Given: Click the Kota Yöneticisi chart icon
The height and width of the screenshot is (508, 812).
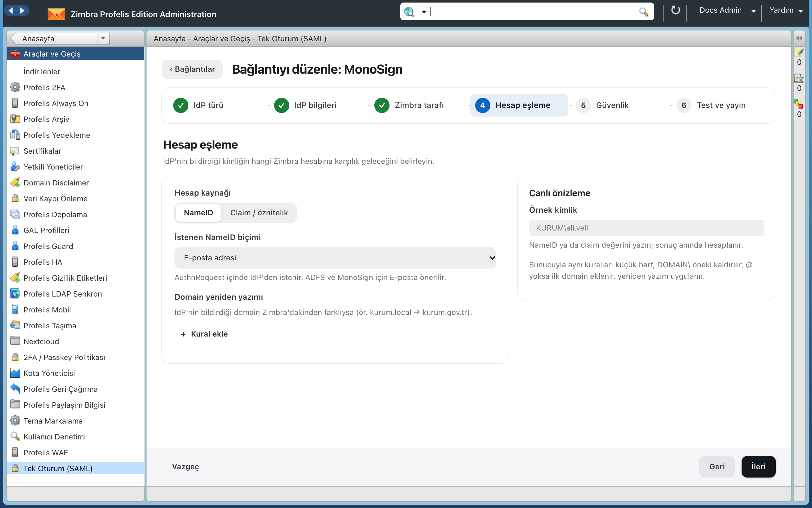Looking at the screenshot, I should [15, 373].
